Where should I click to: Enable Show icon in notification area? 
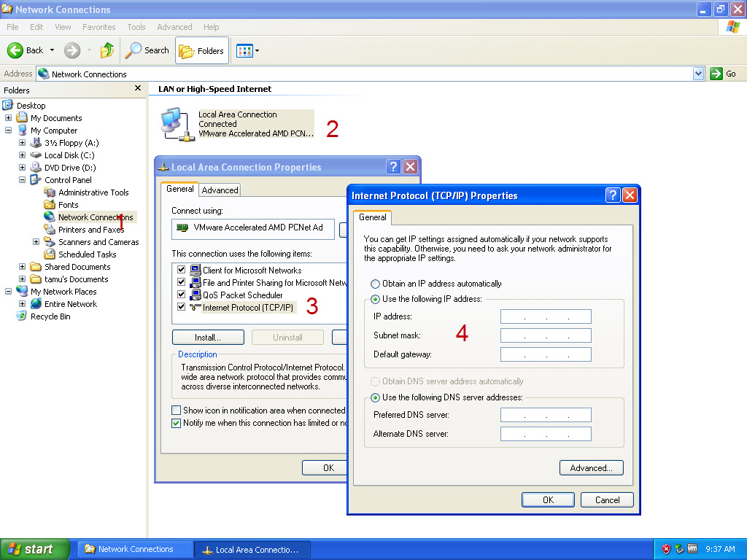click(176, 410)
